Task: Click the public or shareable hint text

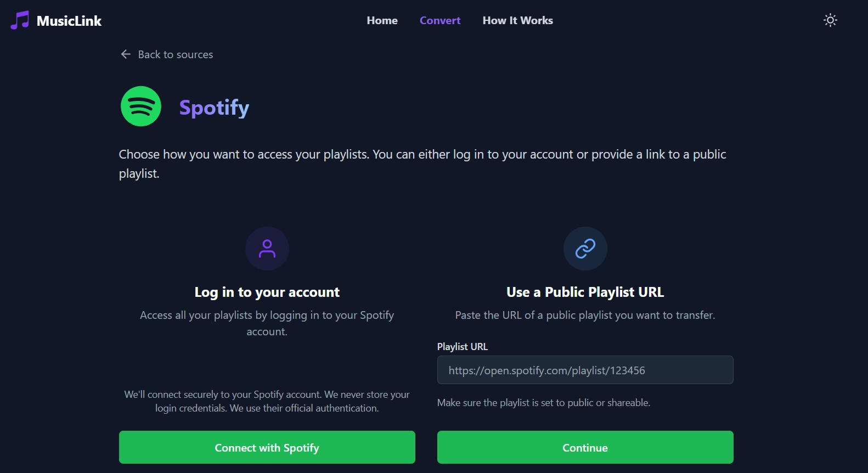Action: tap(543, 403)
